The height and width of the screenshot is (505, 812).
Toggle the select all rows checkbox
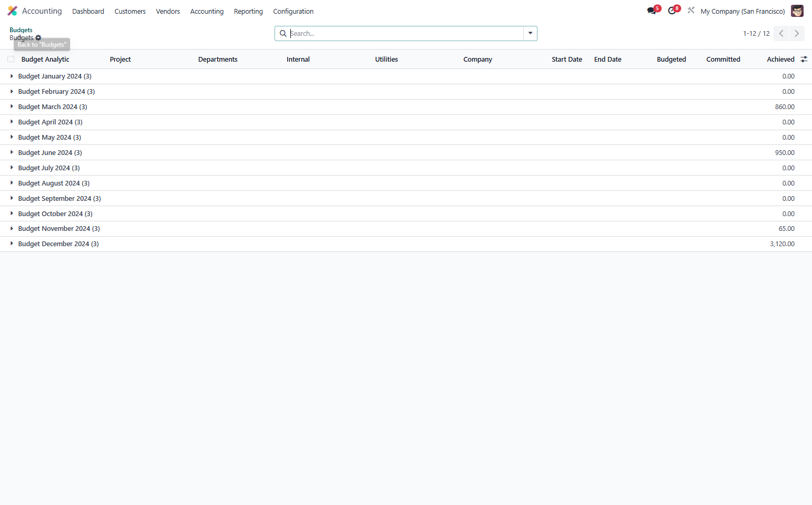pos(11,59)
